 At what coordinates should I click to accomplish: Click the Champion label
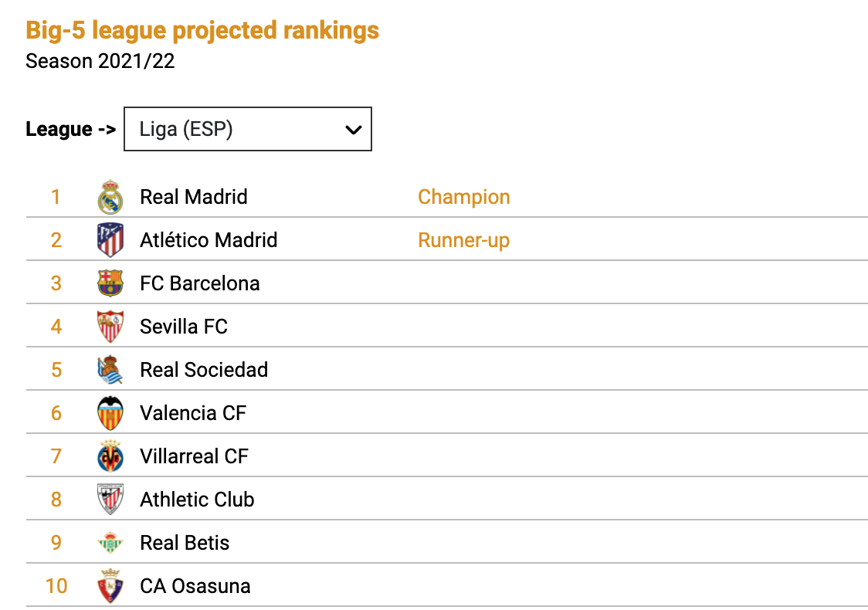[464, 197]
